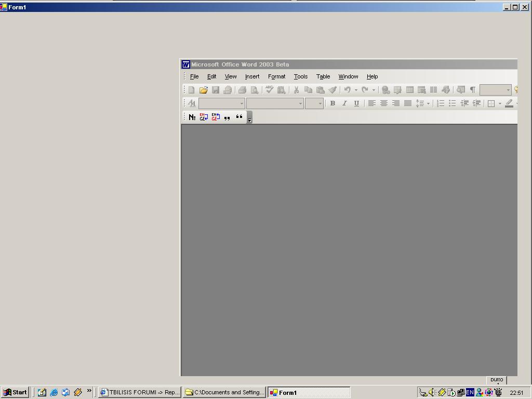The width and height of the screenshot is (532, 399).
Task: Click the Paste clipboard icon
Action: tap(320, 90)
